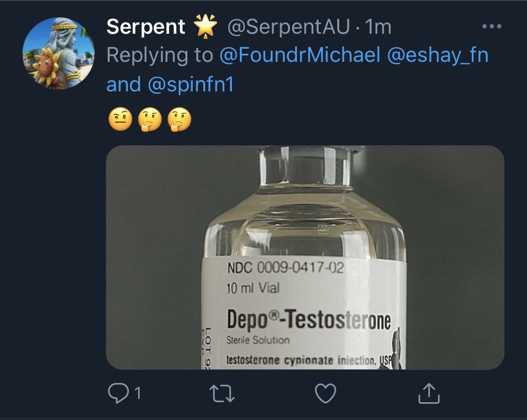Image resolution: width=527 pixels, height=420 pixels.
Task: Like the tweet with the heart icon
Action: pyautogui.click(x=325, y=394)
